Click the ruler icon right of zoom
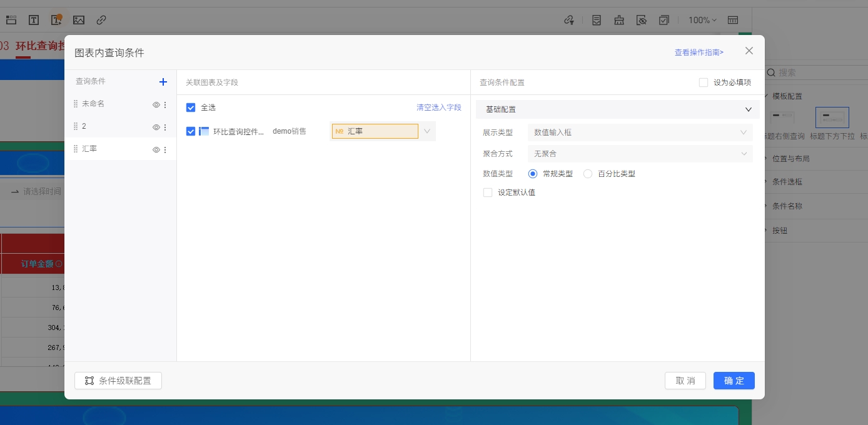This screenshot has height=425, width=868. [733, 20]
